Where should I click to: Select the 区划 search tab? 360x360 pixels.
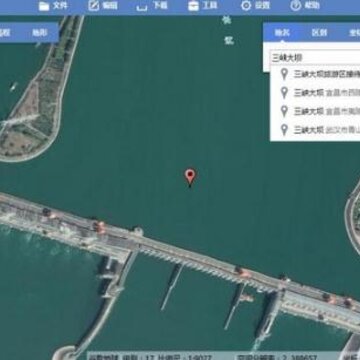click(319, 33)
